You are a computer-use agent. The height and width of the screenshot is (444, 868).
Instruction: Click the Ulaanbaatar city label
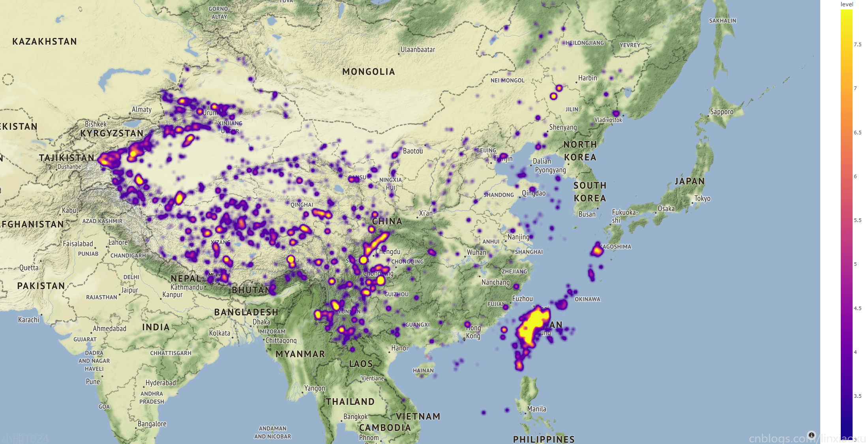(x=418, y=50)
